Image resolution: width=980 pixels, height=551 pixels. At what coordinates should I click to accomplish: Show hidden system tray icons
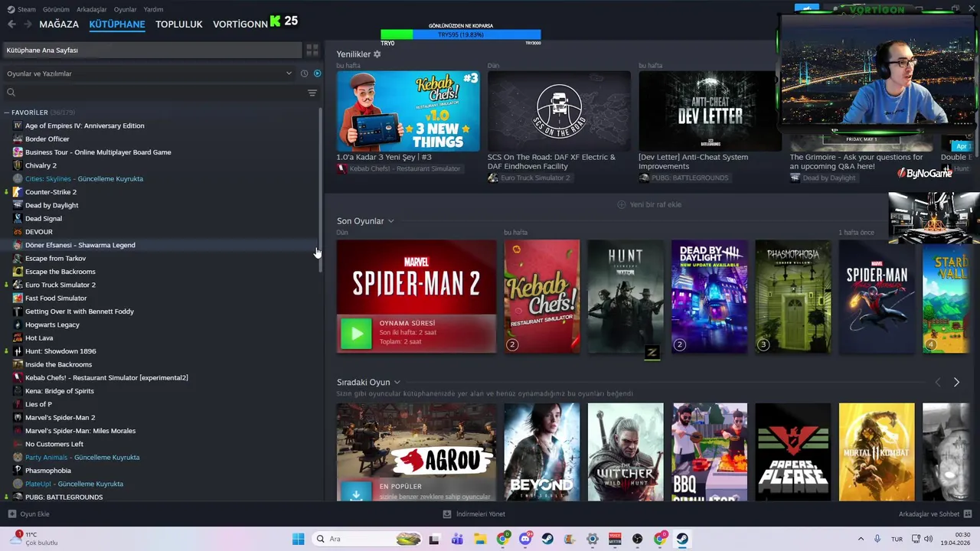pos(861,539)
